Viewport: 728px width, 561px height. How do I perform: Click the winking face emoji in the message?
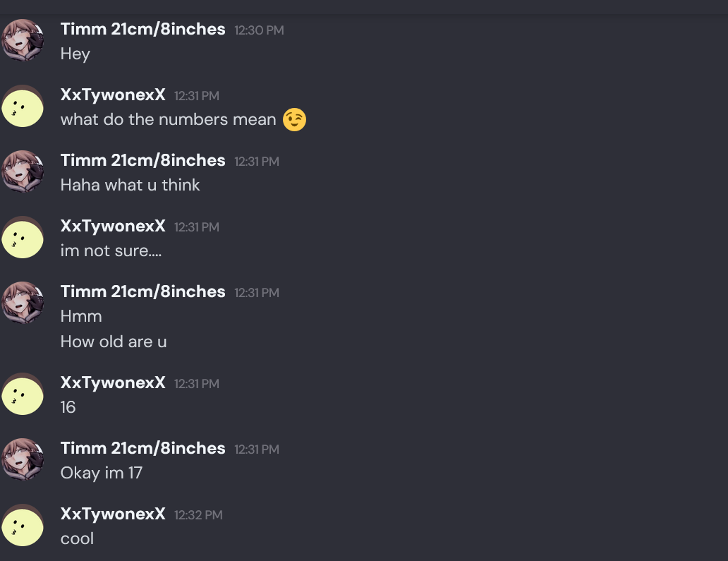click(x=294, y=120)
